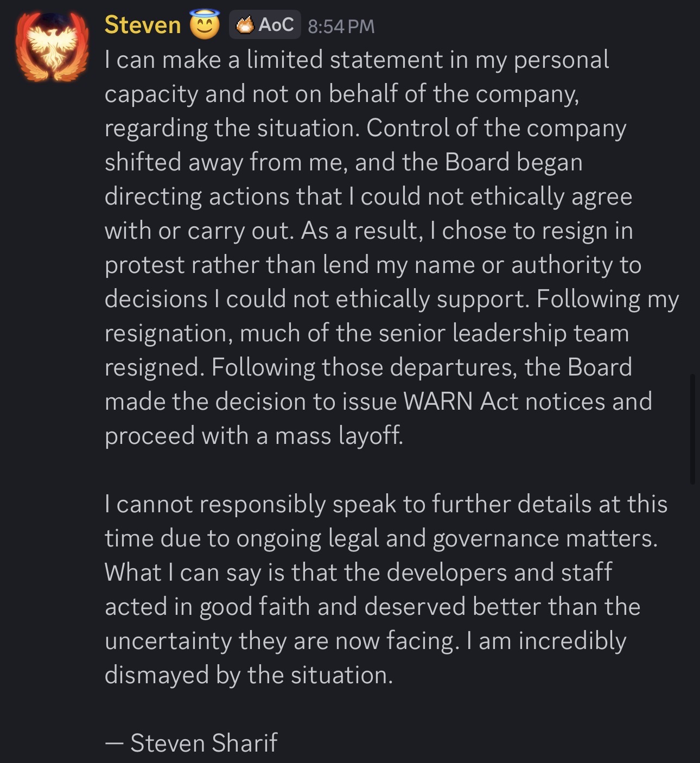
Task: Click the words "mass layoff" in the message
Action: [339, 436]
